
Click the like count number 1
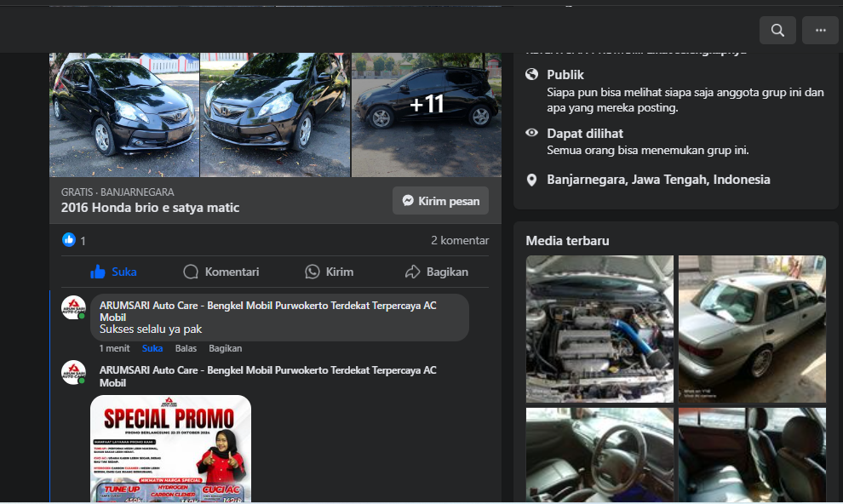(x=83, y=241)
